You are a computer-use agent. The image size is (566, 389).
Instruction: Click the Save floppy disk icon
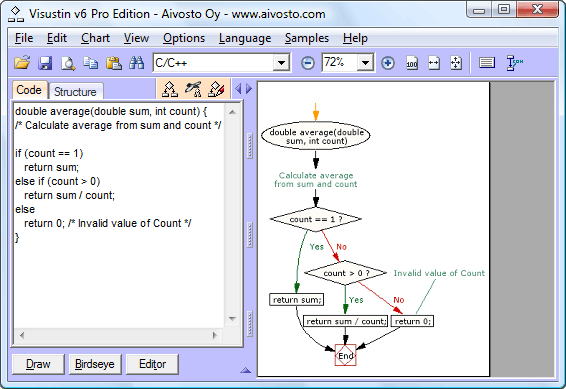coord(45,63)
